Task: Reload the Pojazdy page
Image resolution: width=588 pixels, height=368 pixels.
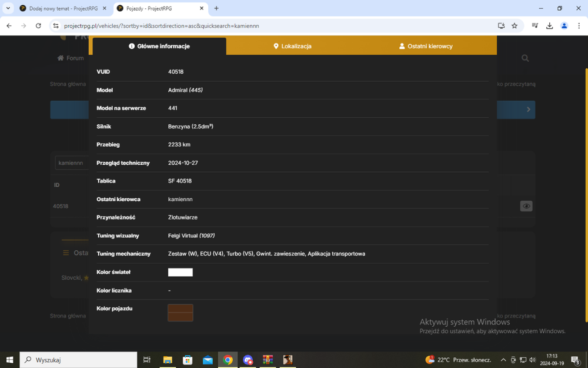Action: click(38, 25)
